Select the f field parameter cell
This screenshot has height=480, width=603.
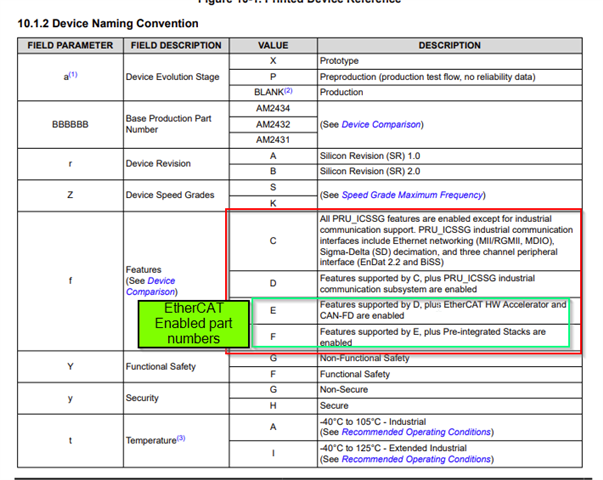click(70, 281)
